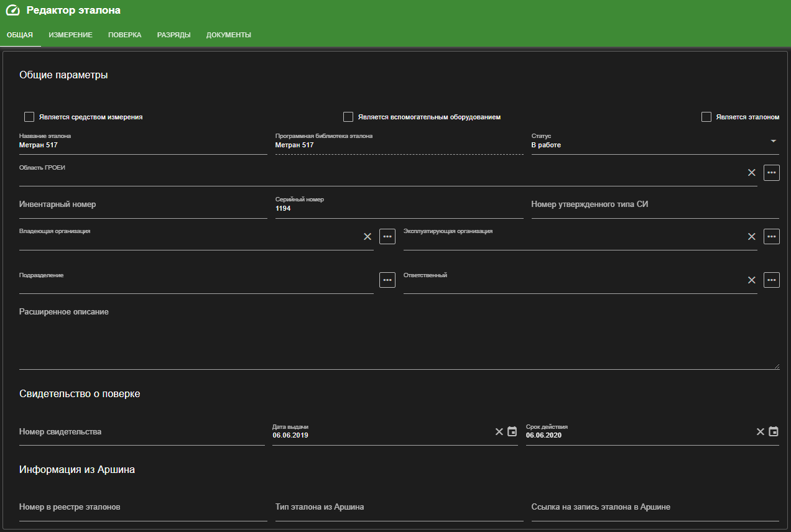The height and width of the screenshot is (532, 791).
Task: Open calendar for Срок действия
Action: [774, 431]
